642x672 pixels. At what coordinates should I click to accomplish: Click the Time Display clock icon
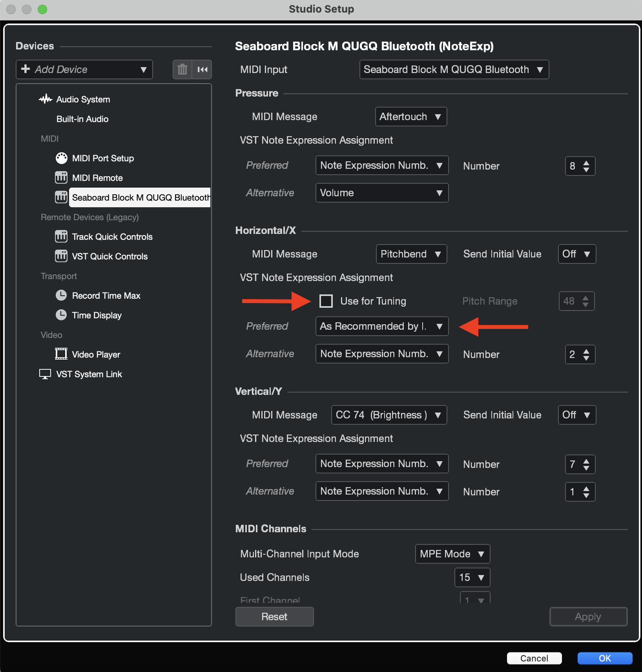coord(61,315)
